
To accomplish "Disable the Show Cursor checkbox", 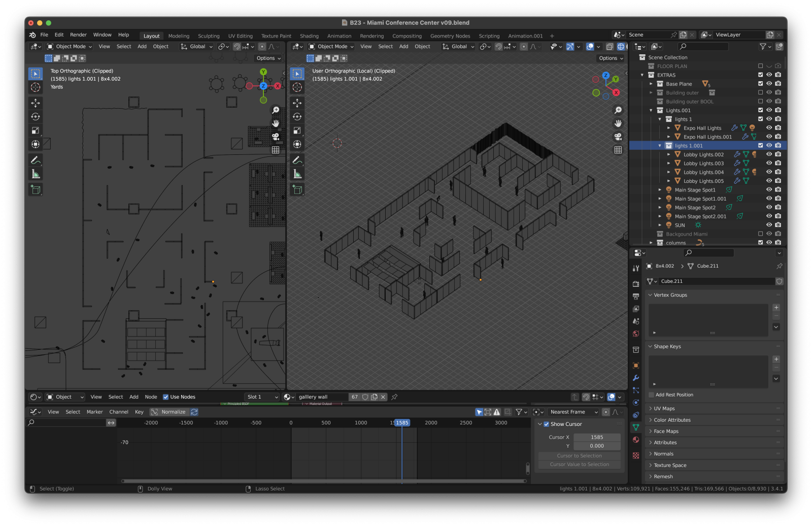I will click(547, 424).
